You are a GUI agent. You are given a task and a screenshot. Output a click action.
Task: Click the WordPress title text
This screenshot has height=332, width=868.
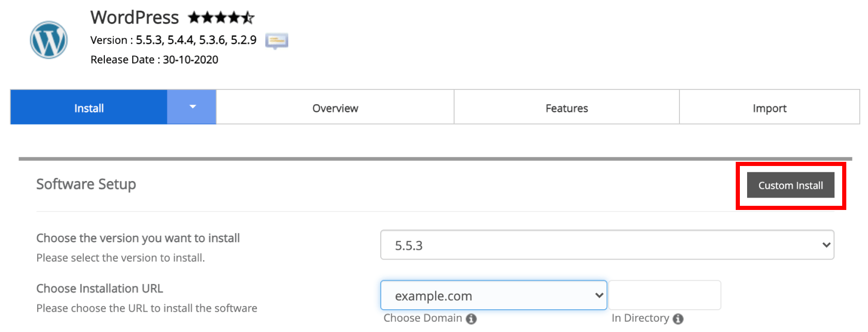[135, 18]
